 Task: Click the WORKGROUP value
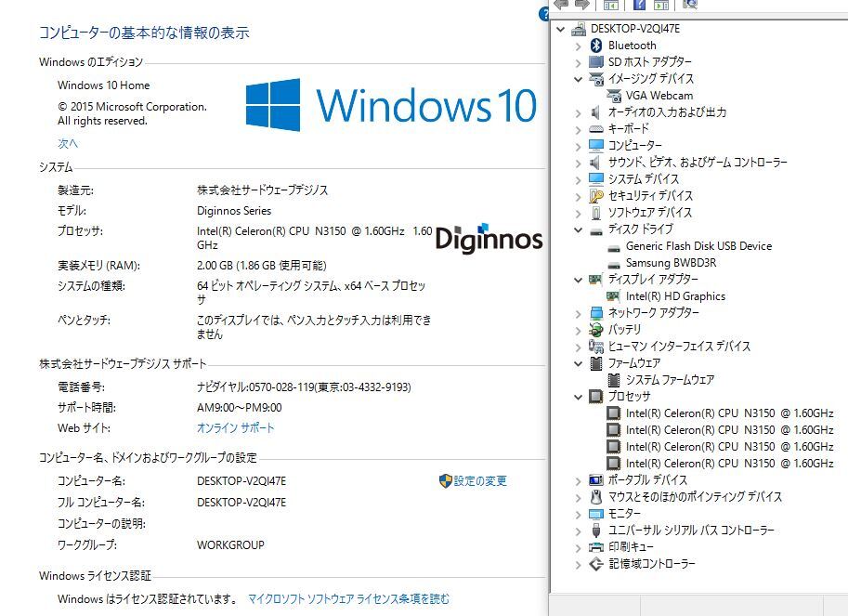230,544
